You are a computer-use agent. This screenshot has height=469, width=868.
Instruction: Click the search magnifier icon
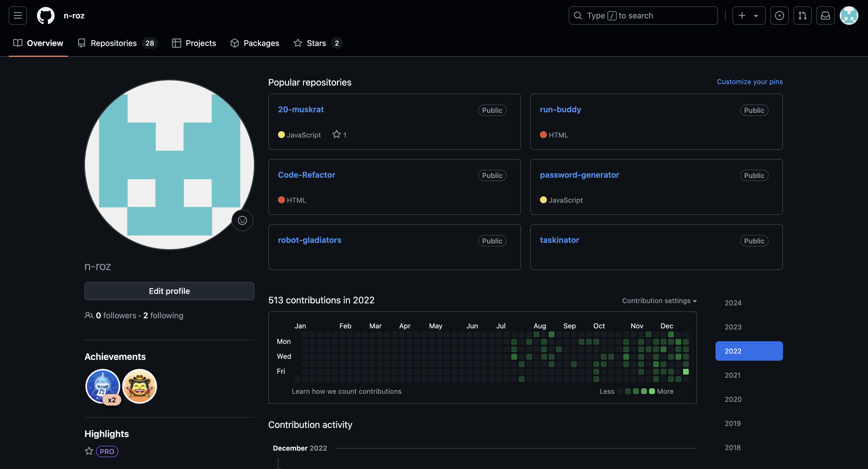(577, 15)
